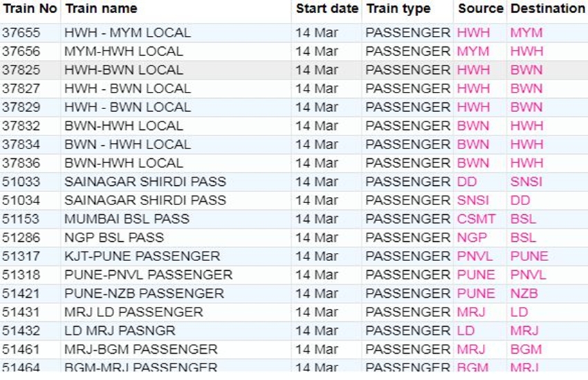Click DD destination link for train 51034
The image size is (588, 380).
(520, 201)
